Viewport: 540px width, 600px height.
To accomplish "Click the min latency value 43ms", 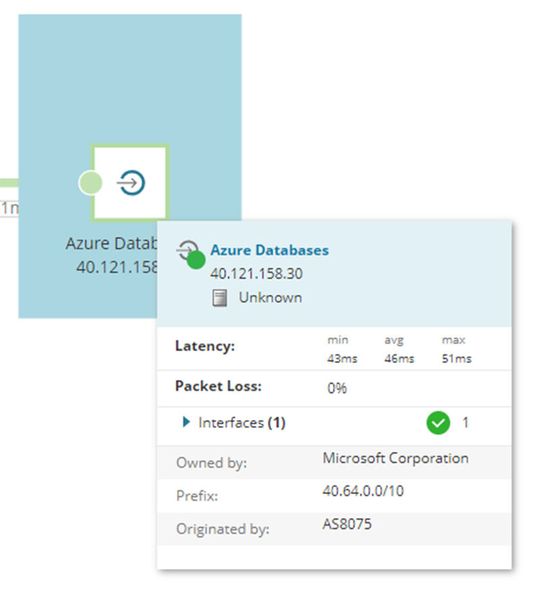I will (x=342, y=359).
